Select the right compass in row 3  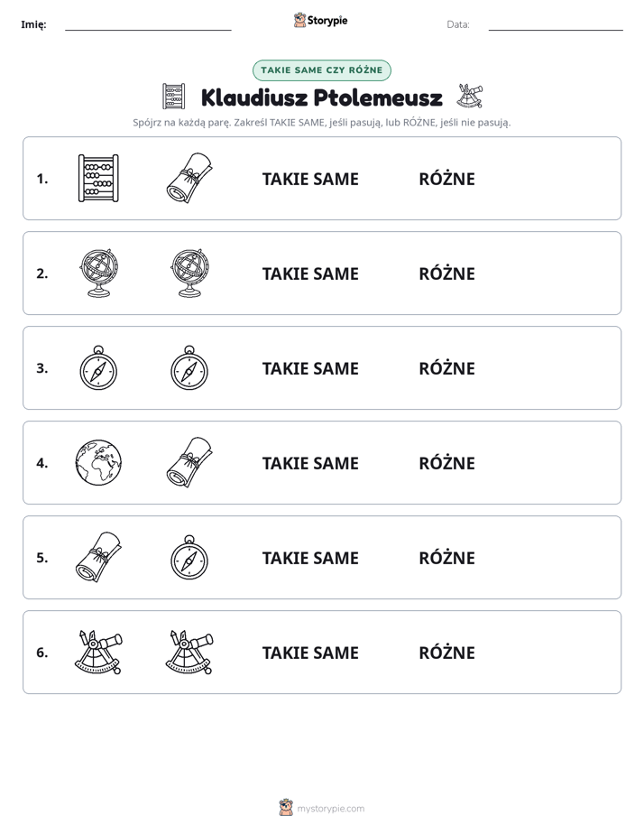pos(189,368)
